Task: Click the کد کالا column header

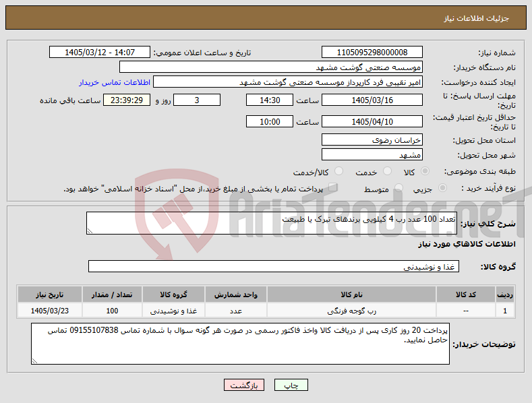Action: (x=465, y=294)
